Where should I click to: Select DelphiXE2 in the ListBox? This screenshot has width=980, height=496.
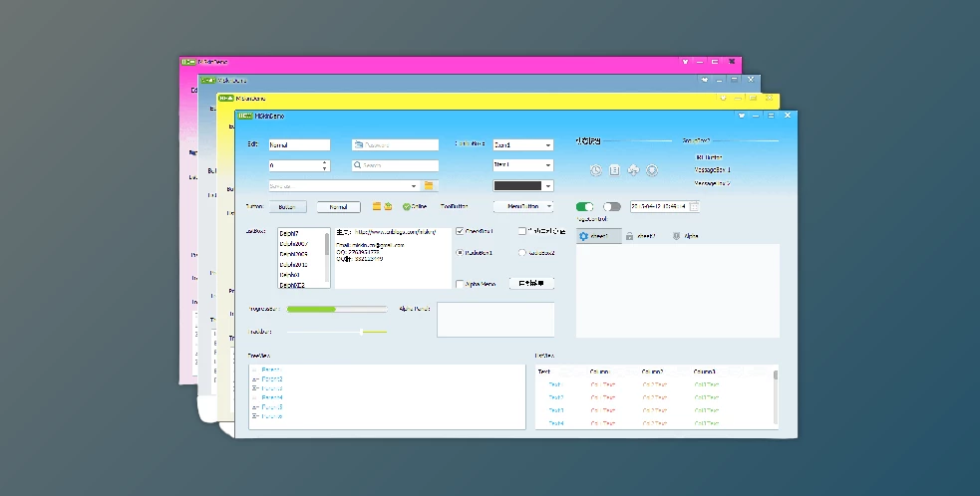coord(292,285)
